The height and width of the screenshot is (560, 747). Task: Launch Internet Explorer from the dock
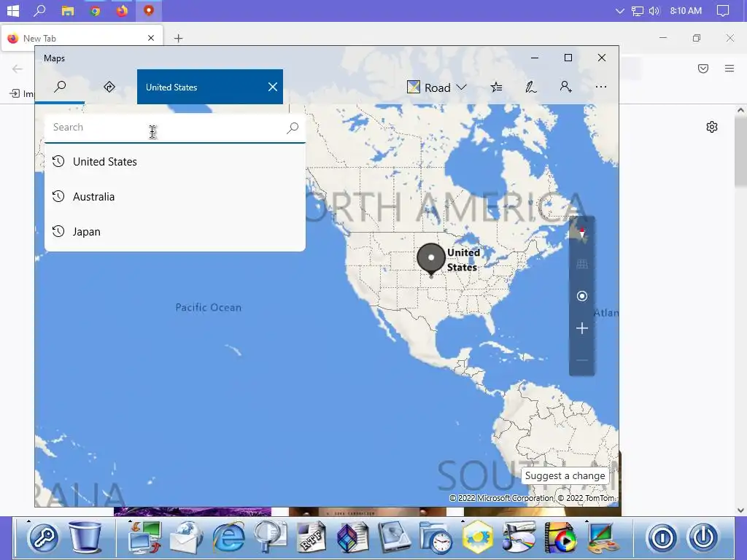(x=228, y=537)
